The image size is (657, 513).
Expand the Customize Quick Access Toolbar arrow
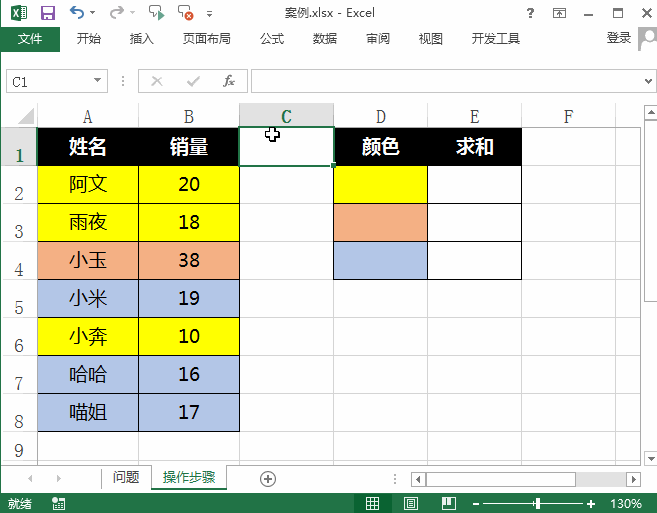point(210,14)
